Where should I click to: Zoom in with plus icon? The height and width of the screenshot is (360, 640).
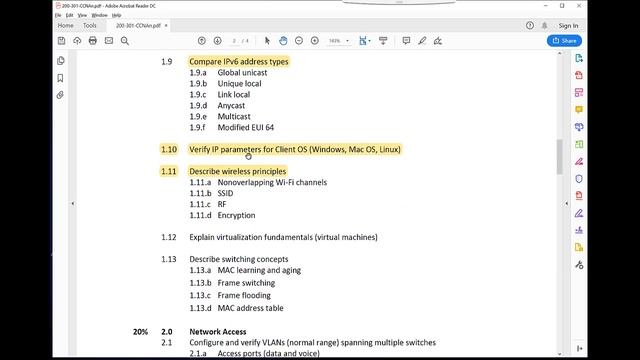[x=315, y=41]
